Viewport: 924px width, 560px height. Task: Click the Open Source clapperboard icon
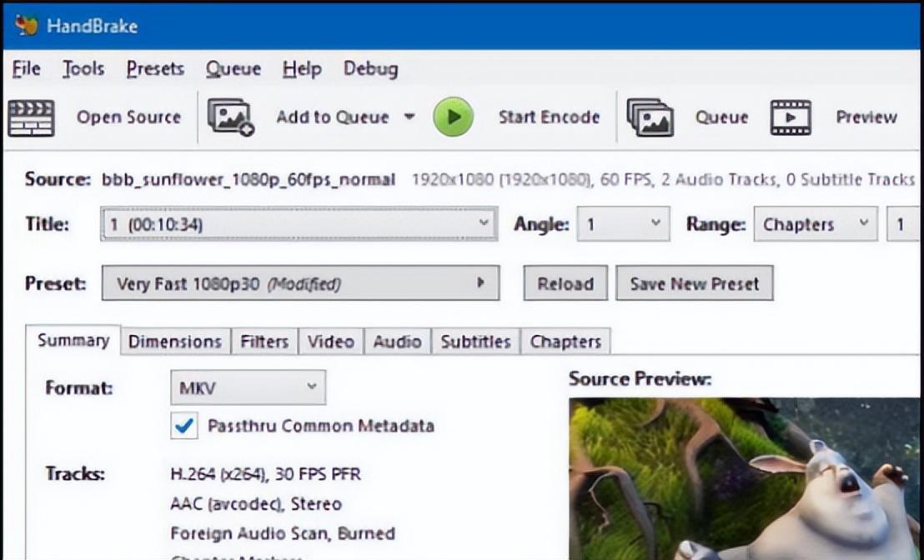pyautogui.click(x=31, y=117)
